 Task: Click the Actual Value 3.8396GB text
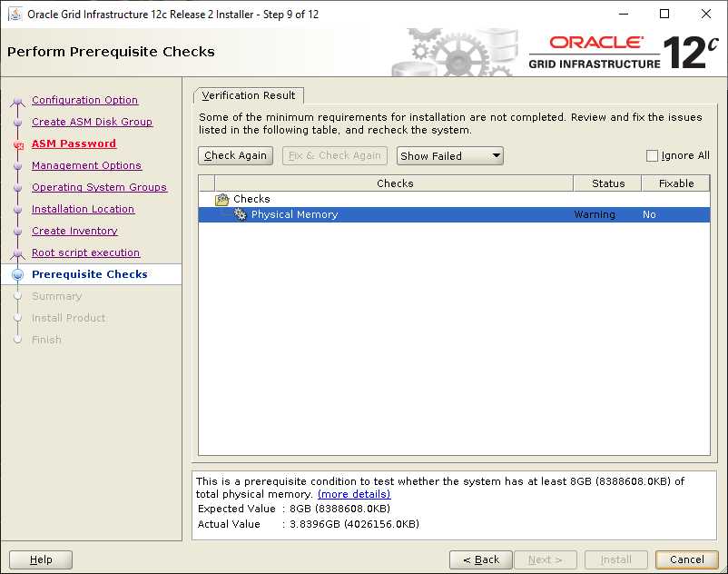(354, 524)
